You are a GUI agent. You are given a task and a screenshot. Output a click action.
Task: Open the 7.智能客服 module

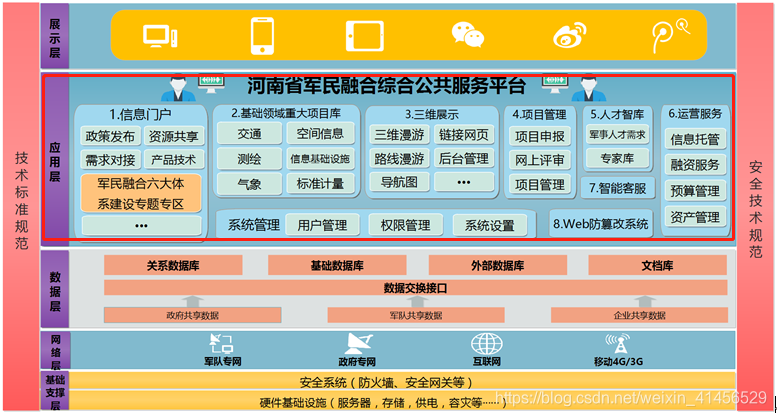tap(617, 188)
